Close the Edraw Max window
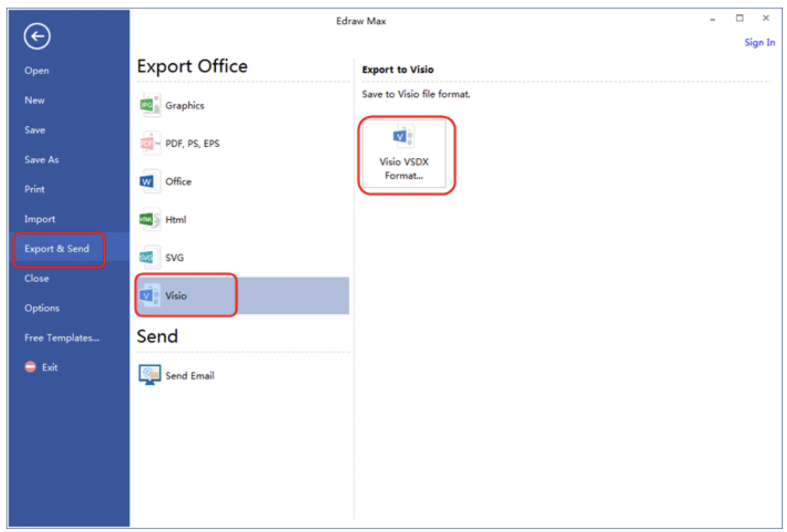787x532 pixels. tap(766, 18)
